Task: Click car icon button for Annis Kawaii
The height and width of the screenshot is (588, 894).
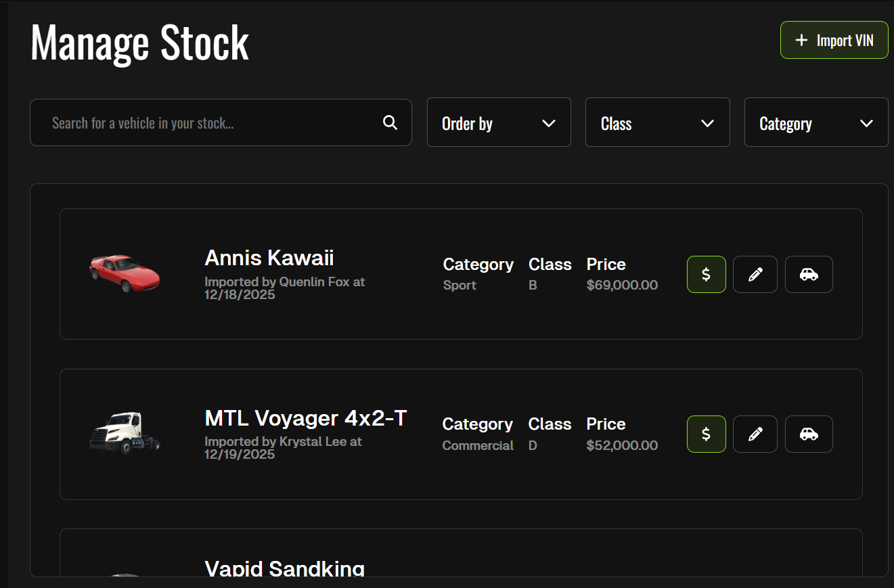Action: [x=809, y=274]
